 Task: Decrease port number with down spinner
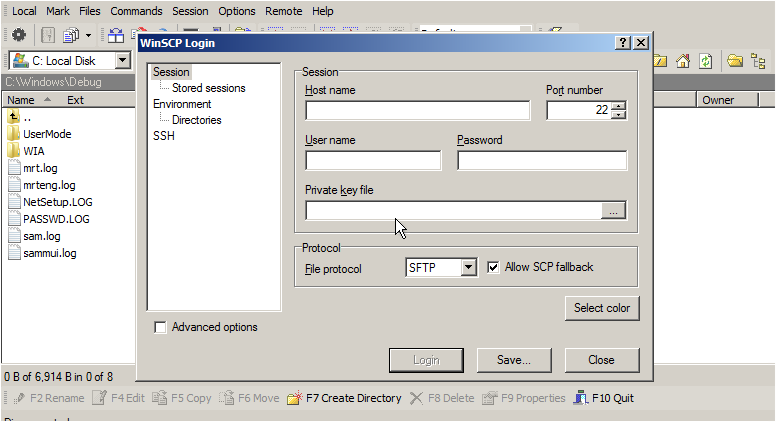tap(618, 114)
